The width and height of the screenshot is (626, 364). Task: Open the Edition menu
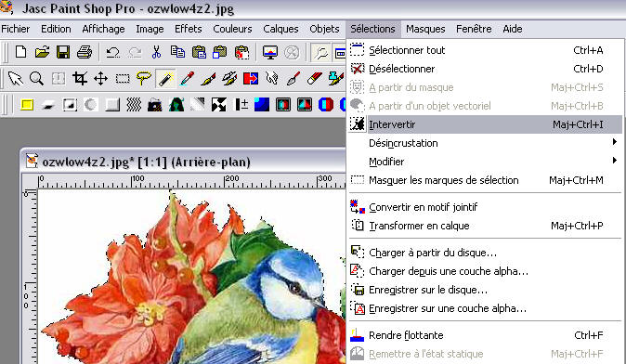click(x=56, y=29)
